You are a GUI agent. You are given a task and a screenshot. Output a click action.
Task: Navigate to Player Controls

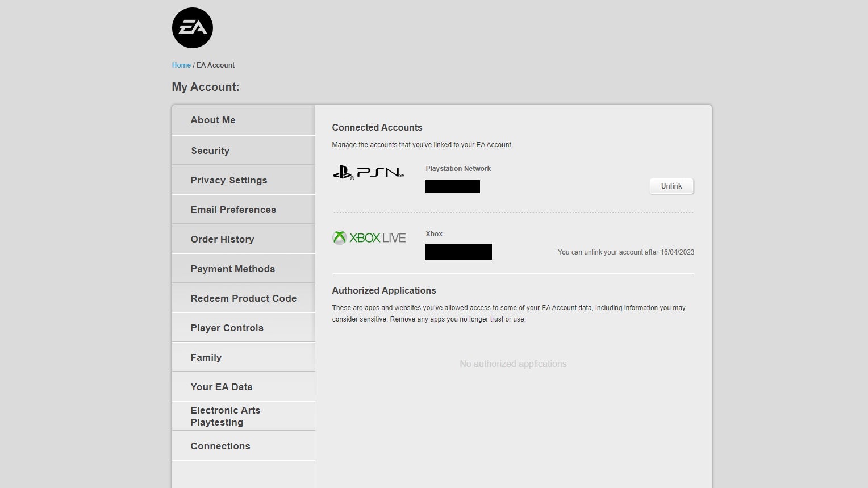[x=227, y=328]
